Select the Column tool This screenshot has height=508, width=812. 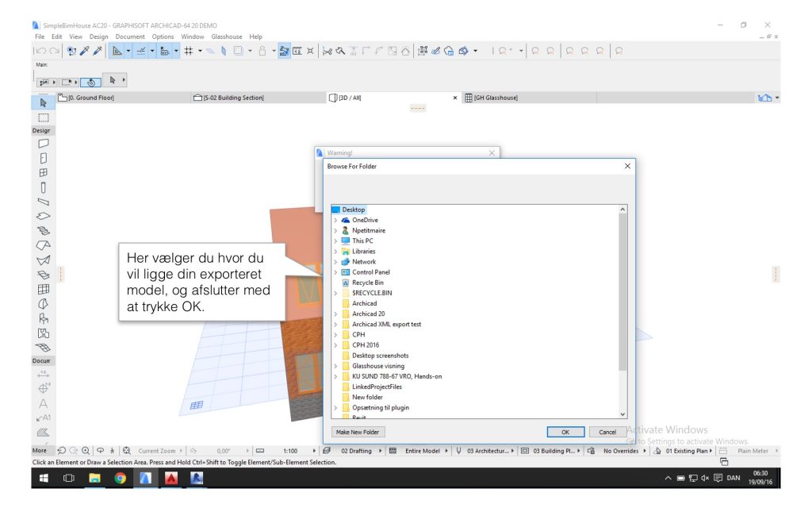coord(43,187)
